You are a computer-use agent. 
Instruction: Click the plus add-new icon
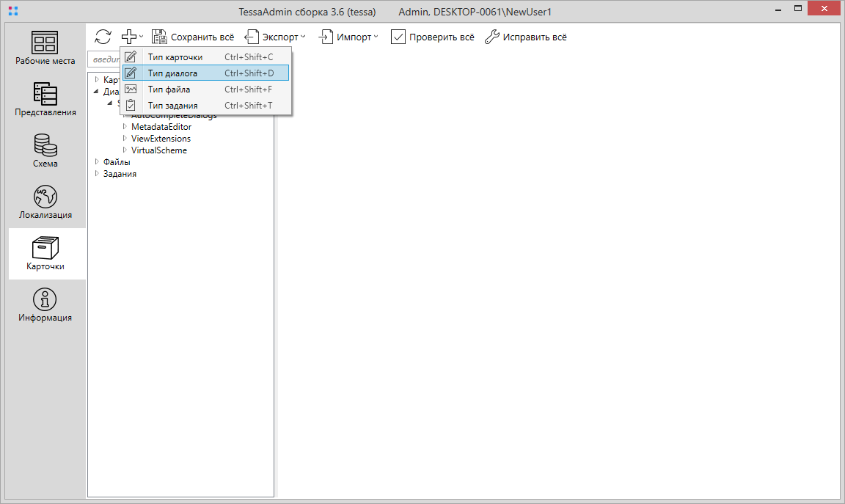129,37
